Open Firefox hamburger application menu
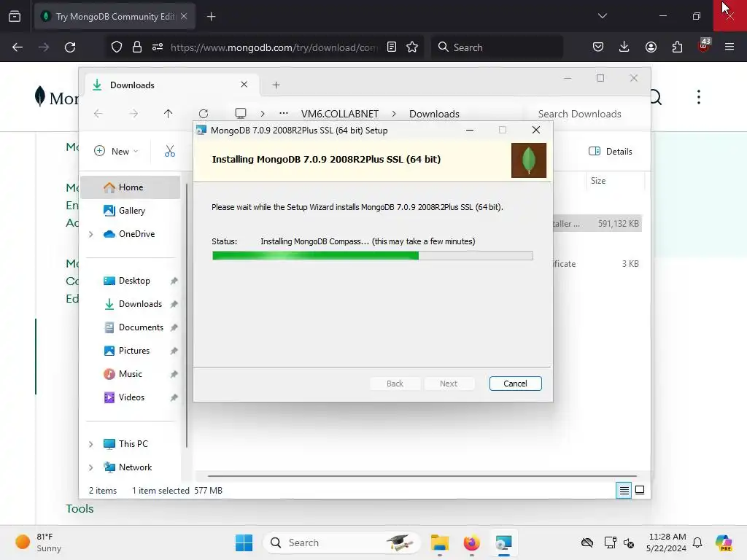Image resolution: width=747 pixels, height=560 pixels. (729, 47)
